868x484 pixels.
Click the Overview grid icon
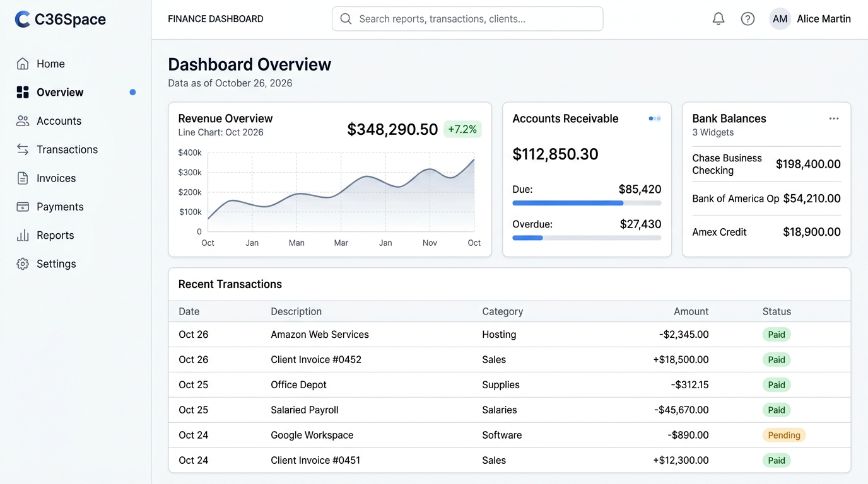tap(23, 92)
